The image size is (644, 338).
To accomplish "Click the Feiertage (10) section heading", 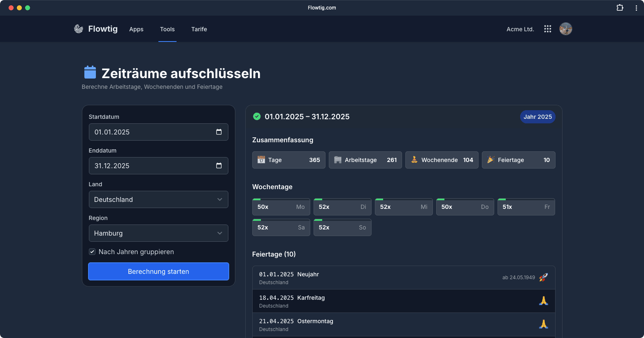I will (274, 254).
